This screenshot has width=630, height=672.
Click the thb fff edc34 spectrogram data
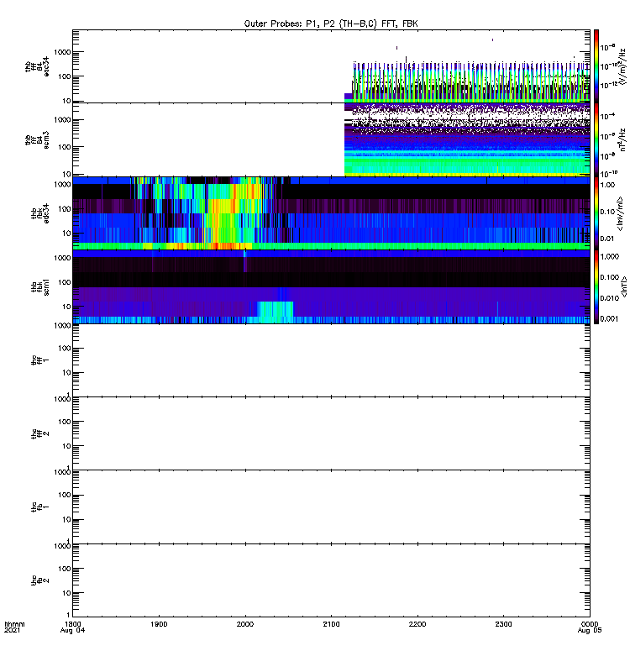point(467,81)
